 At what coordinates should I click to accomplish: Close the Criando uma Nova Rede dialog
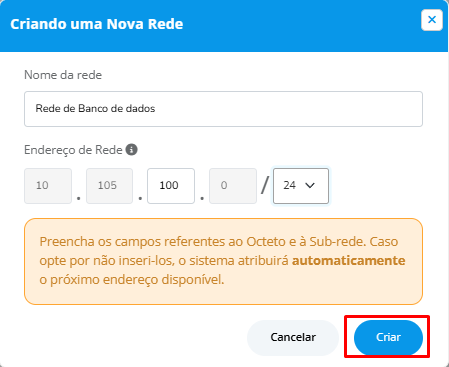[x=432, y=20]
